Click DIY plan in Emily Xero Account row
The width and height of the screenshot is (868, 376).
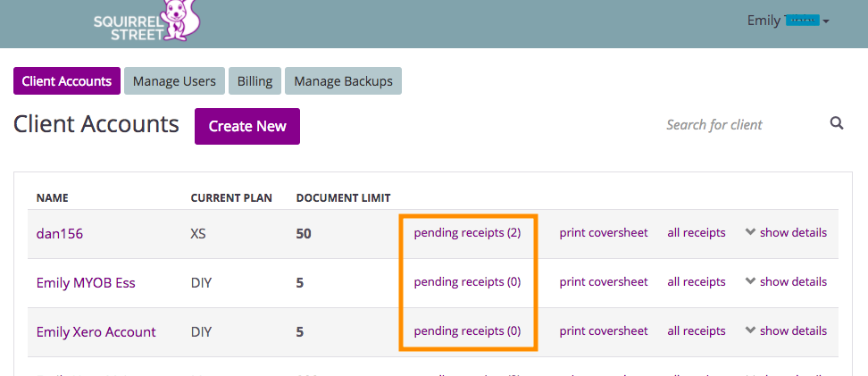pos(202,332)
